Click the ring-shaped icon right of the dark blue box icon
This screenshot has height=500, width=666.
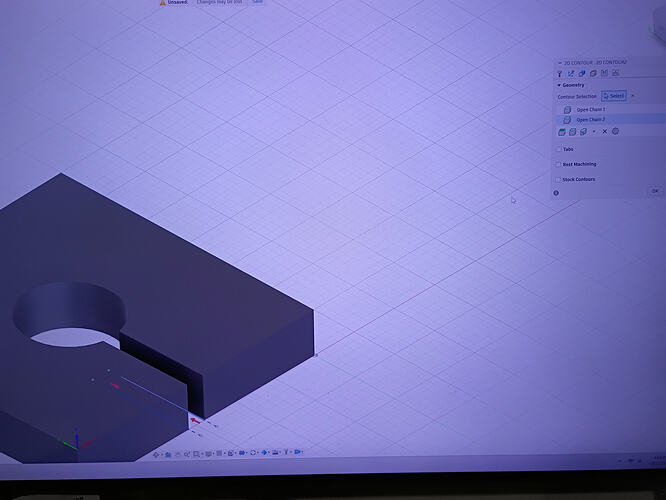[253, 452]
